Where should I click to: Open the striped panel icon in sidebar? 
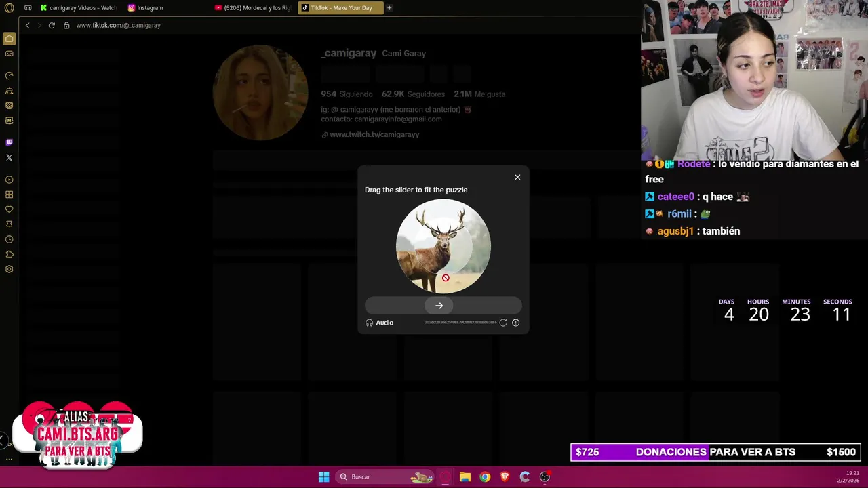9,106
